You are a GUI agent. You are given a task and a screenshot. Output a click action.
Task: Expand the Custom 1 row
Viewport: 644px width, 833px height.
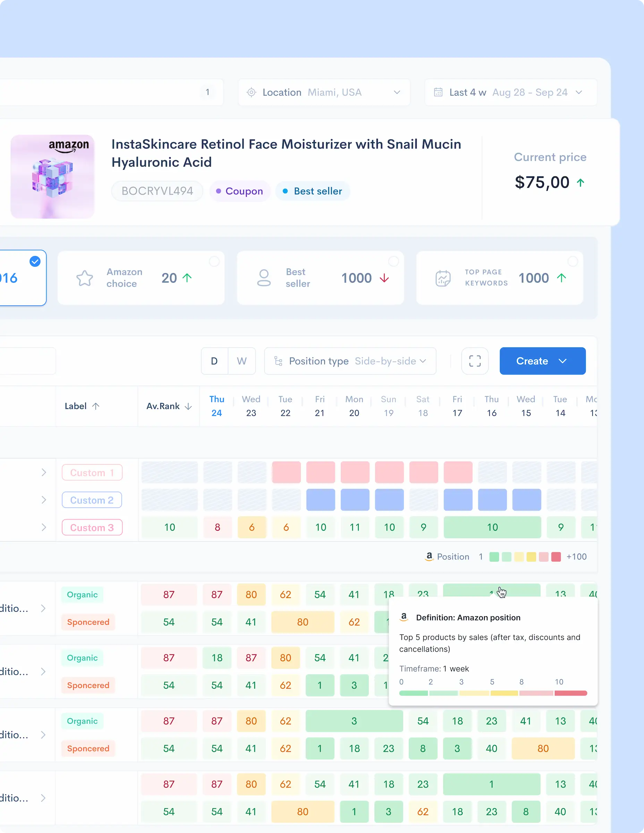[x=44, y=473]
